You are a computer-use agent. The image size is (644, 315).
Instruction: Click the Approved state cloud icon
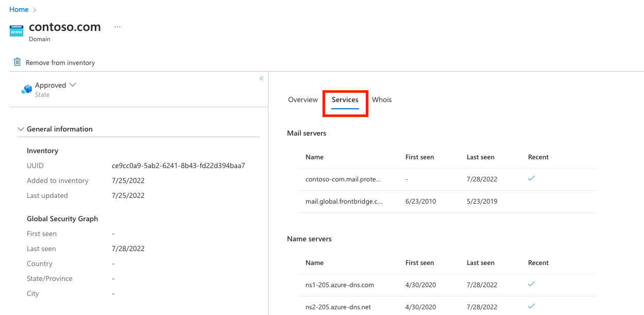[x=26, y=89]
